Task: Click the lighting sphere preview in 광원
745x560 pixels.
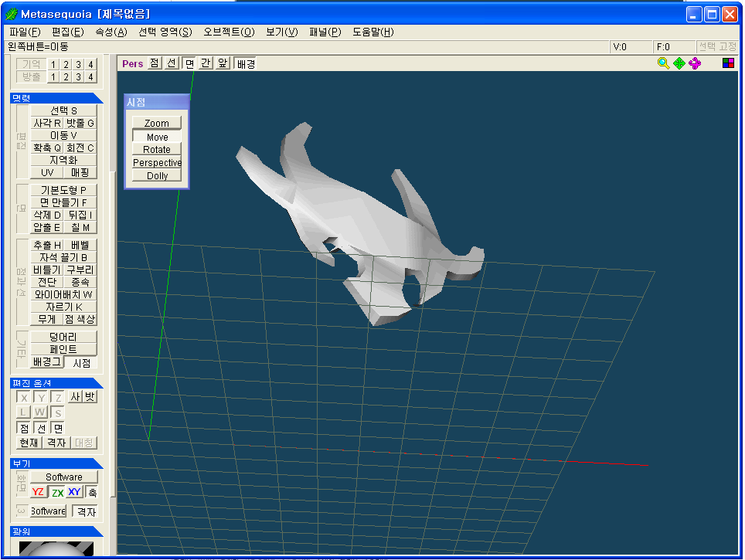Action: (56, 549)
